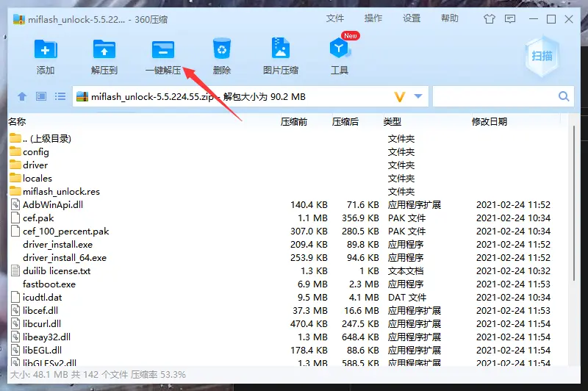The image size is (588, 391).
Task: Expand the address path dropdown arrow
Action: pos(419,96)
